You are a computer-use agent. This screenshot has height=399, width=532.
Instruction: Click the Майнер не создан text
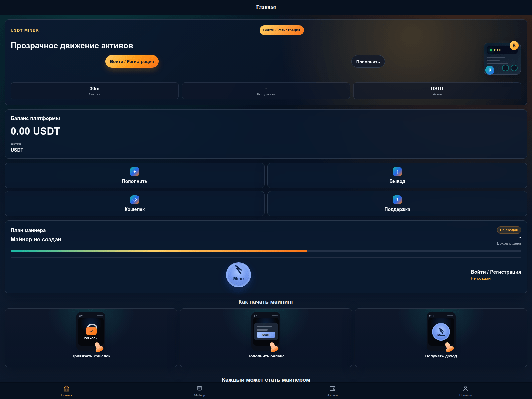(x=36, y=239)
